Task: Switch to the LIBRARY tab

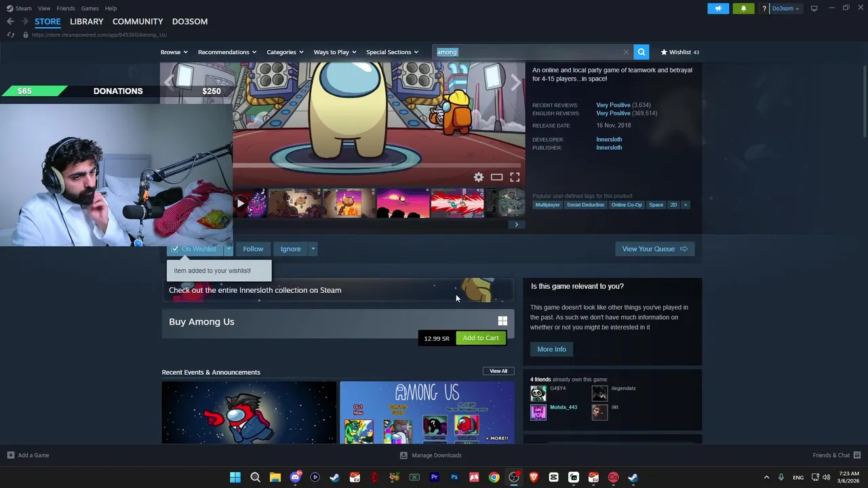Action: [x=87, y=22]
